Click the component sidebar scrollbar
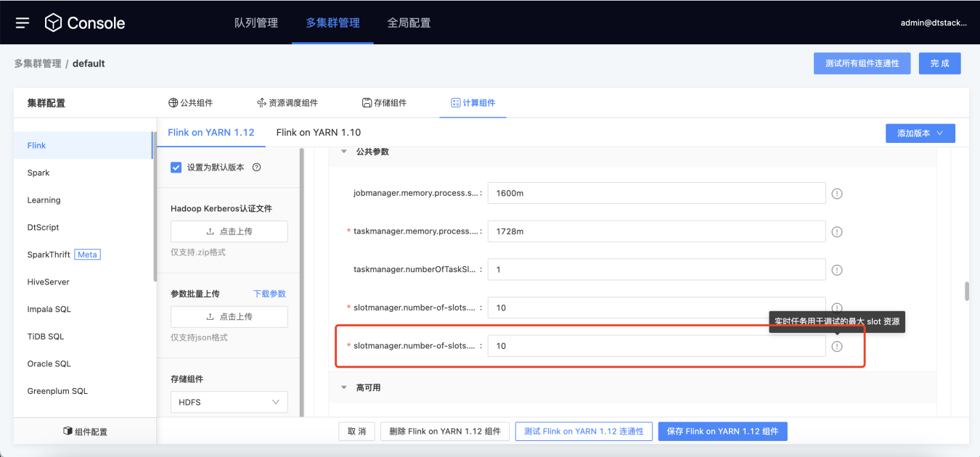 pos(154,207)
